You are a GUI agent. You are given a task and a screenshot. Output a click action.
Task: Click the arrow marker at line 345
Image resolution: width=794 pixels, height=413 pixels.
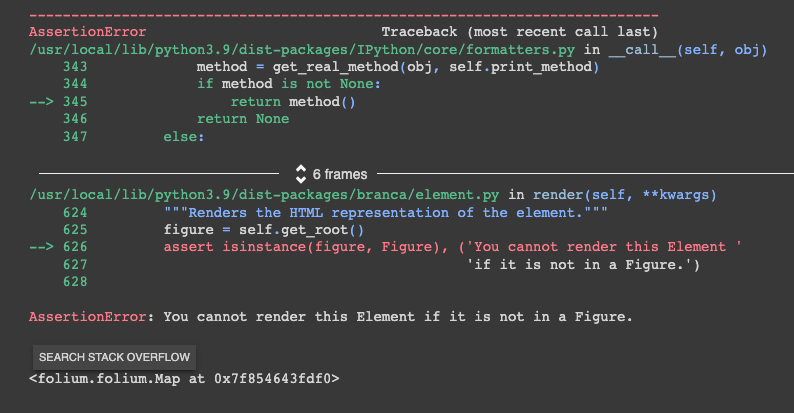41,102
